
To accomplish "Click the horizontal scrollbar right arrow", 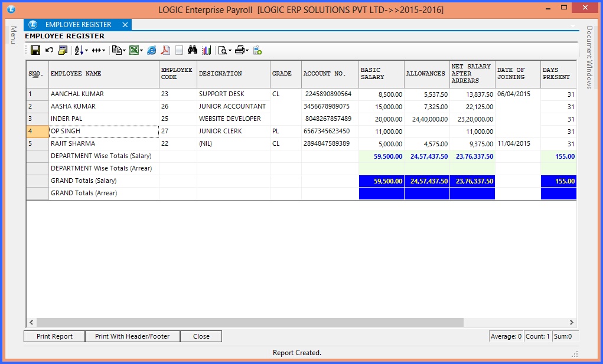I will [571, 323].
